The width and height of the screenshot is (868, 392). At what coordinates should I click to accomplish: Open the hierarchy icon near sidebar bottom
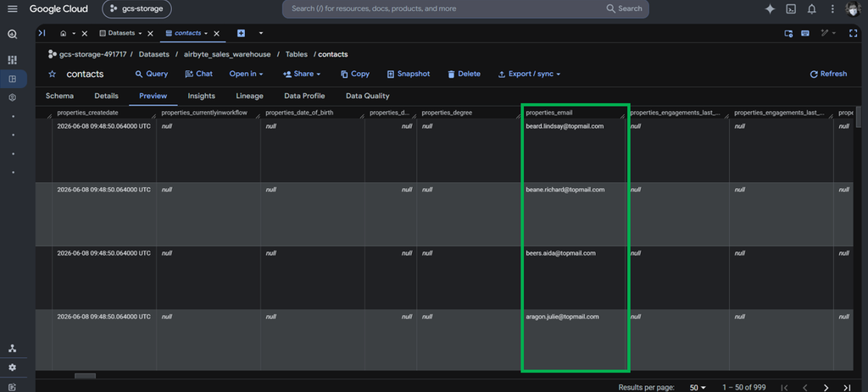coord(12,348)
